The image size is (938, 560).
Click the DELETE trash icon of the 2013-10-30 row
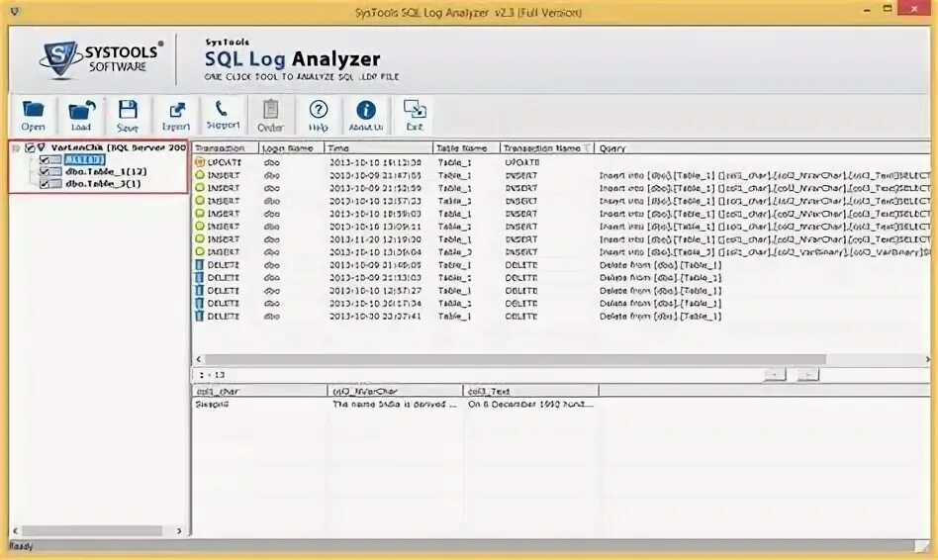pos(200,316)
